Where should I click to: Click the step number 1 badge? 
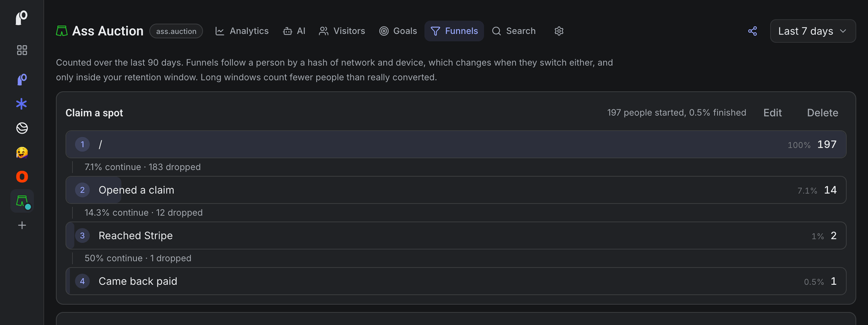(82, 145)
